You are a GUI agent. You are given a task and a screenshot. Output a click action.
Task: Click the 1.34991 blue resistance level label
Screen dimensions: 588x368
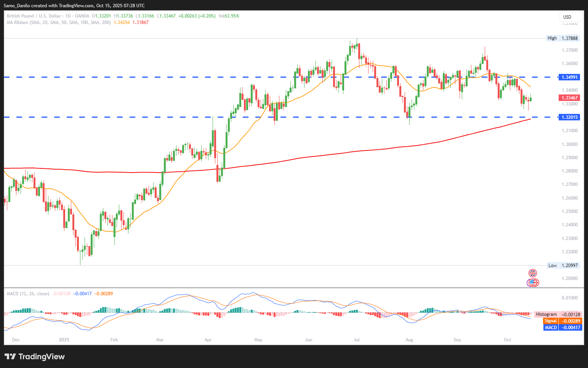coord(569,77)
